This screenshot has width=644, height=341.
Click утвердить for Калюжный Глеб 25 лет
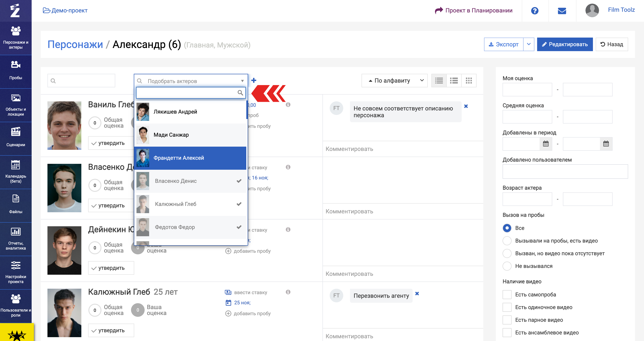pyautogui.click(x=111, y=331)
